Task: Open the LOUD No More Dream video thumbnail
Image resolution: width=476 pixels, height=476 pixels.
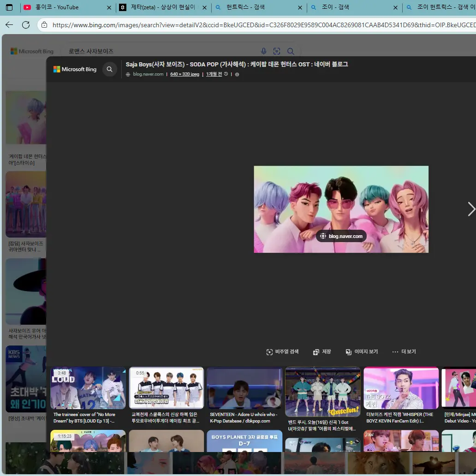Action: [x=88, y=388]
